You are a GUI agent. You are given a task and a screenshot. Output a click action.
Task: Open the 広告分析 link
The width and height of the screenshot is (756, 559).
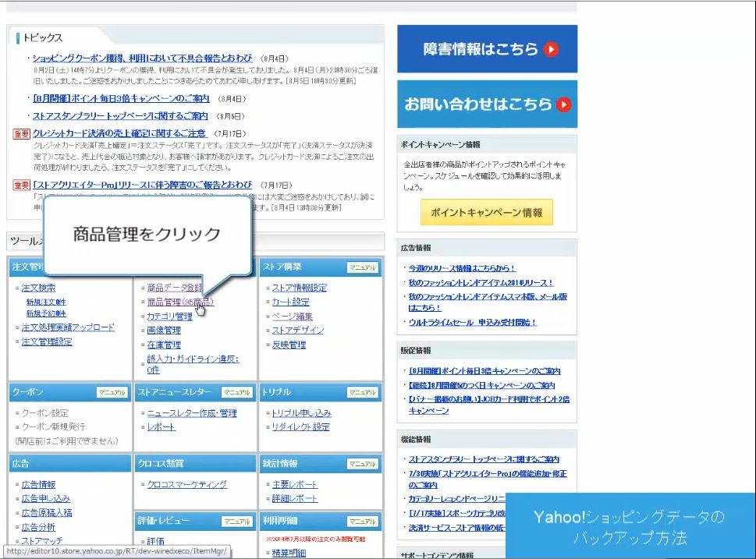[x=38, y=527]
